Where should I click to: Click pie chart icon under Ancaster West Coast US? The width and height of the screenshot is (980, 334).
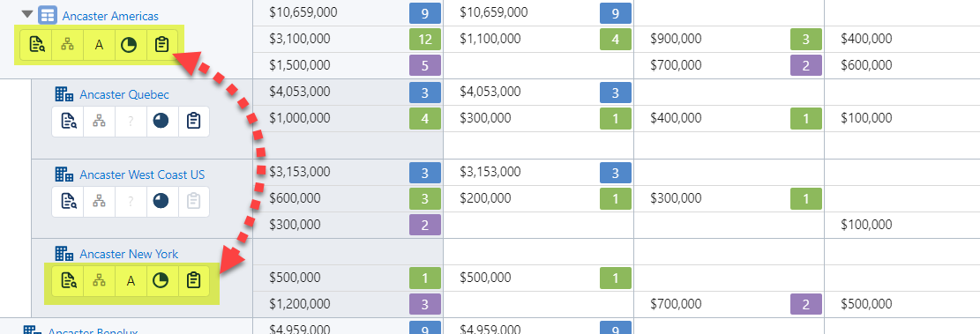click(161, 202)
